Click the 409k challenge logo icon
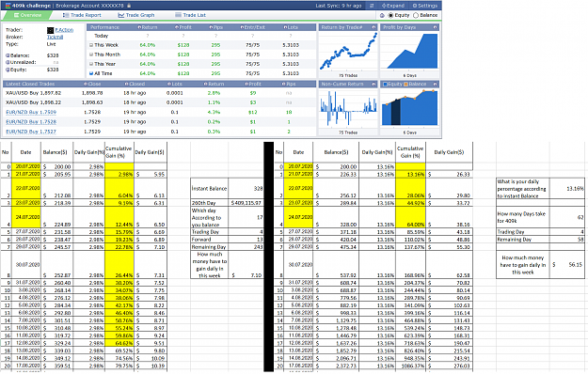This screenshot has height=374, width=588. coord(8,6)
